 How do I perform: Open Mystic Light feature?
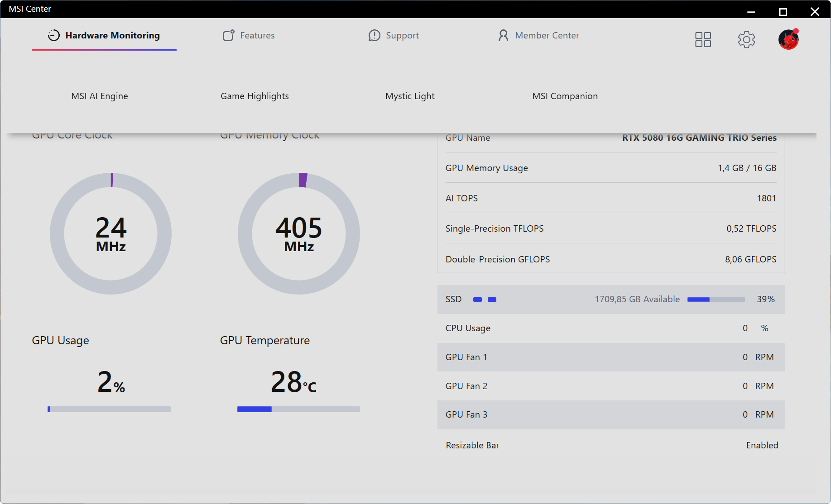[410, 96]
